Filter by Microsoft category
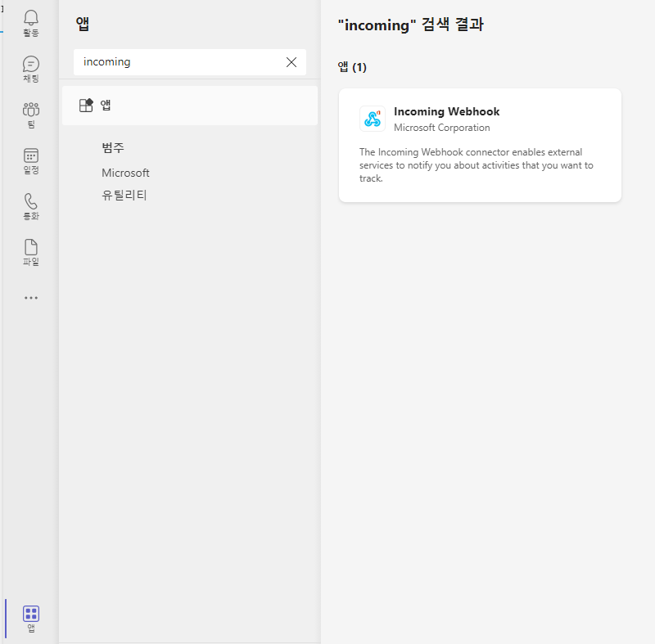This screenshot has height=644, width=655. tap(125, 173)
